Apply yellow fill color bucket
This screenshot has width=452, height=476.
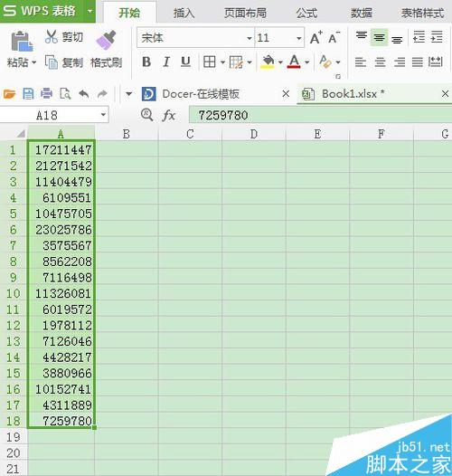tap(268, 62)
